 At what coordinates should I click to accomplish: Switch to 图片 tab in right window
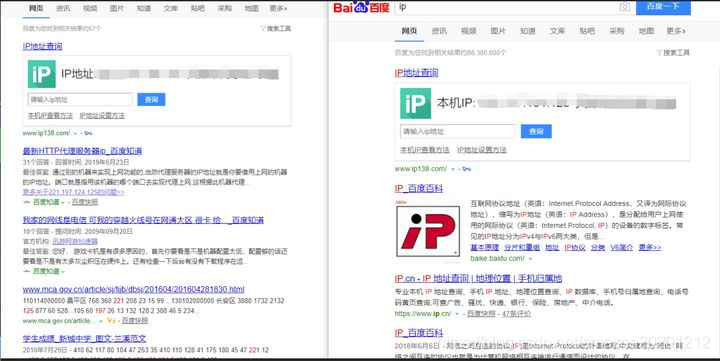(x=498, y=31)
